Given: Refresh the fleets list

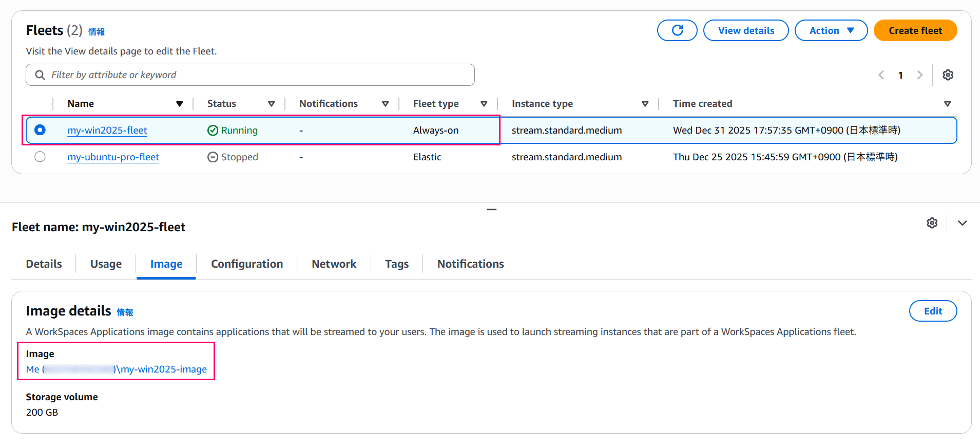Looking at the screenshot, I should [x=677, y=30].
